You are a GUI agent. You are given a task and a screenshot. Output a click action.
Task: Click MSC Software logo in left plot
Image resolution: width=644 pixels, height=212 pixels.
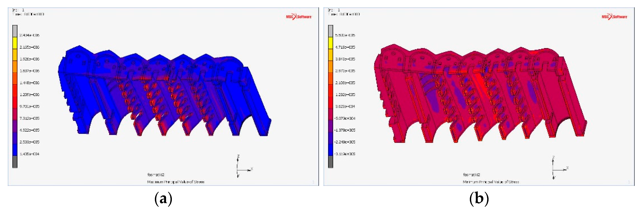click(299, 17)
